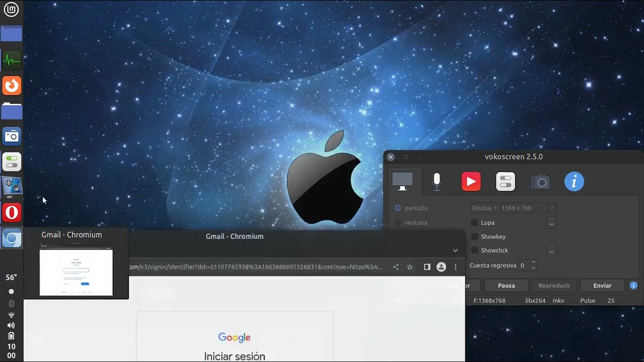This screenshot has height=362, width=644.
Task: Click the Google logo on sign-in page
Action: coord(234,337)
